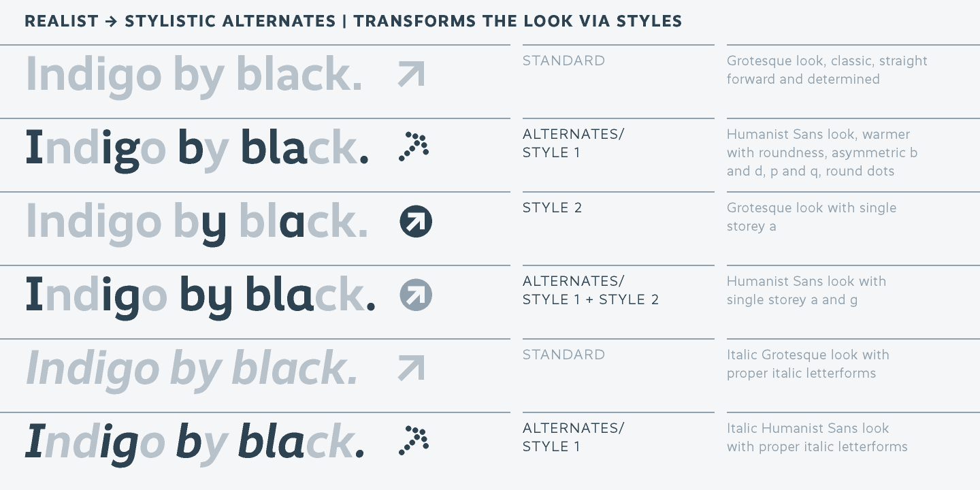Click the light arrow beside the italic Grotesque sample
The image size is (980, 490).
click(x=411, y=367)
